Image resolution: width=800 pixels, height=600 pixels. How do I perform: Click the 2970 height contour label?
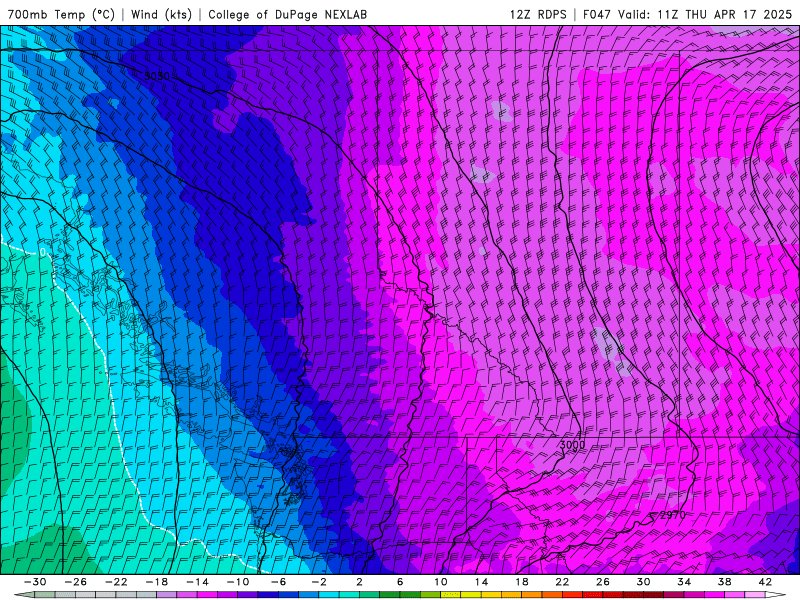point(673,515)
